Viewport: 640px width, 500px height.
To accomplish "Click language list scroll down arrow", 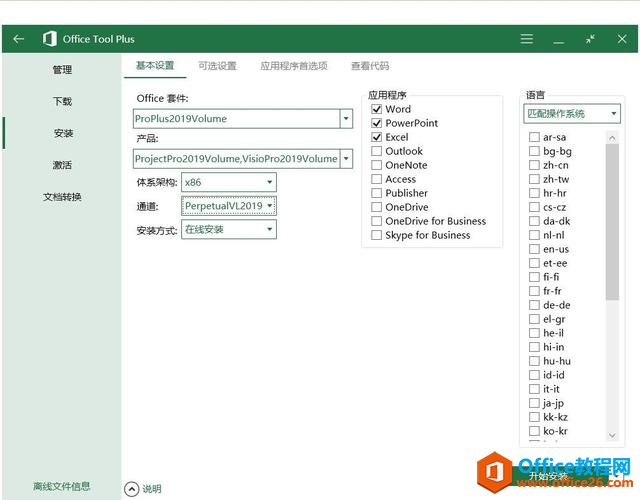I will coord(612,436).
